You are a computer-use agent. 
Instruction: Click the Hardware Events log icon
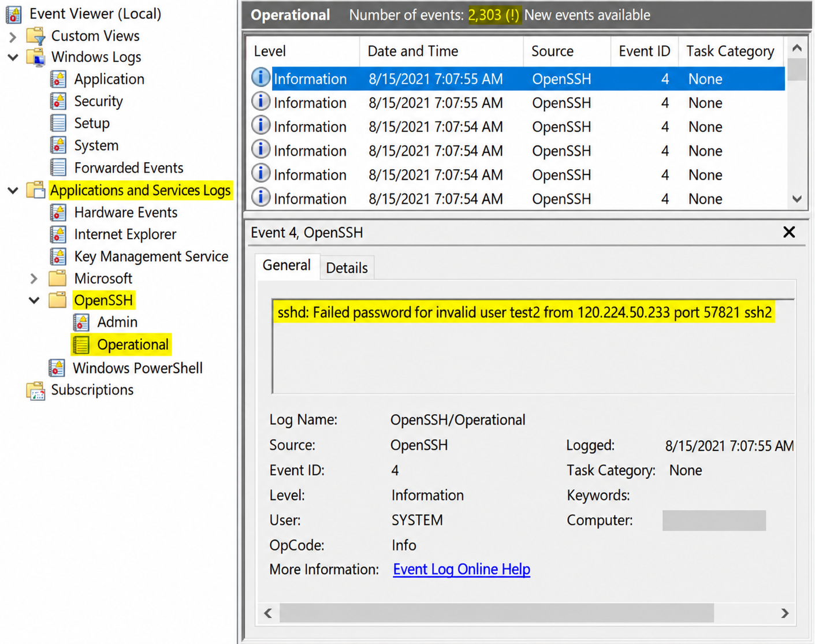[58, 212]
